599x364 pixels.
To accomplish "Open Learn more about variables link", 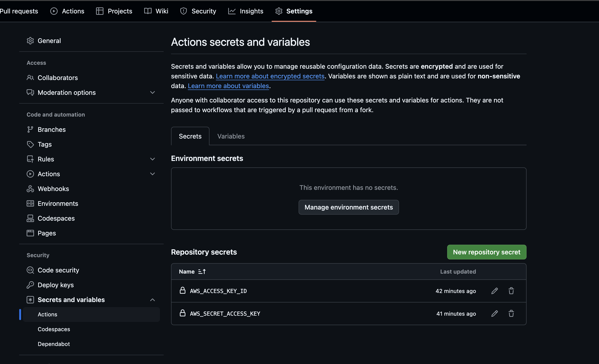I will [228, 86].
